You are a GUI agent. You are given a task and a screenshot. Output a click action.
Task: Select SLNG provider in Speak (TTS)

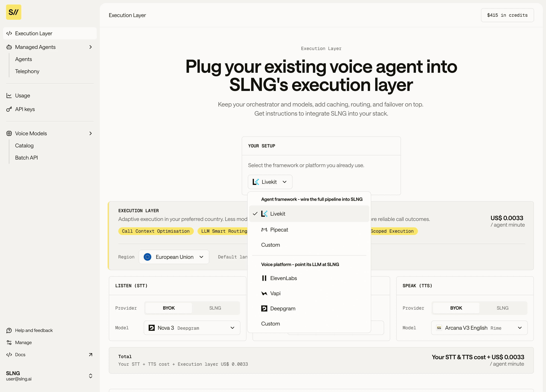[502, 308]
